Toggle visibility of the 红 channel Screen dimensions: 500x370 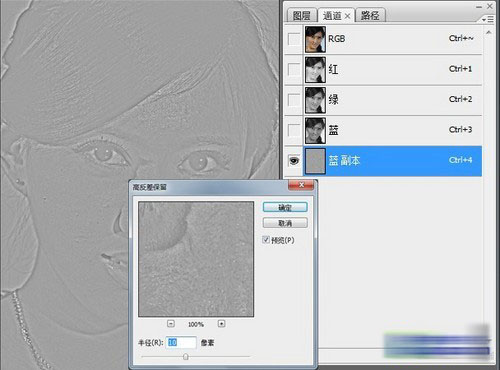294,70
